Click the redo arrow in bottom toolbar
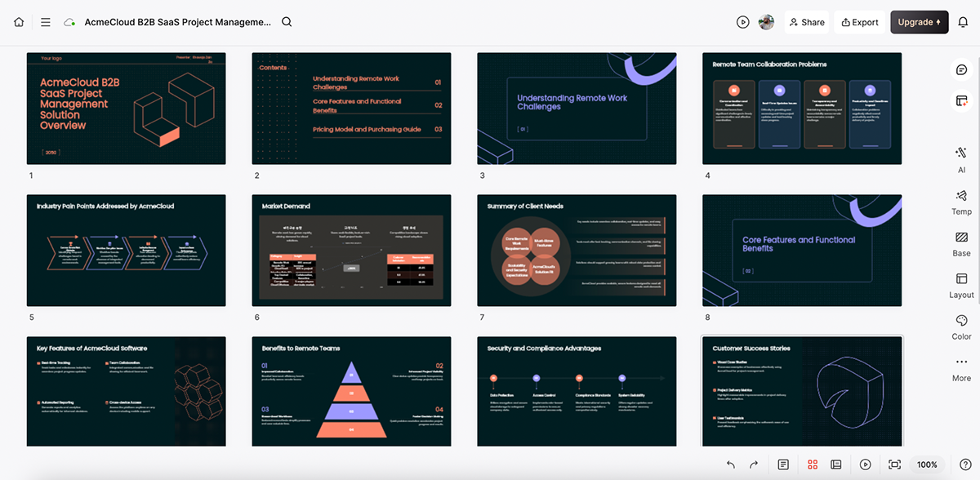Image resolution: width=980 pixels, height=480 pixels. (x=754, y=464)
